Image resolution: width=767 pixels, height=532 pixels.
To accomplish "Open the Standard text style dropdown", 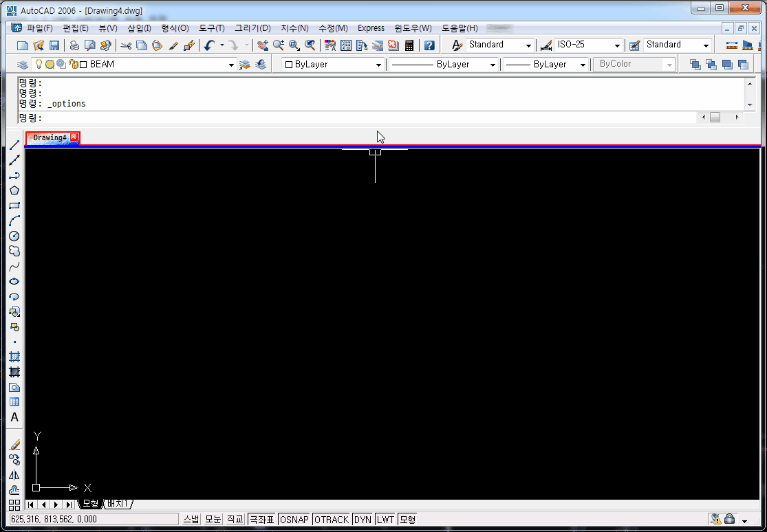I will pyautogui.click(x=528, y=45).
